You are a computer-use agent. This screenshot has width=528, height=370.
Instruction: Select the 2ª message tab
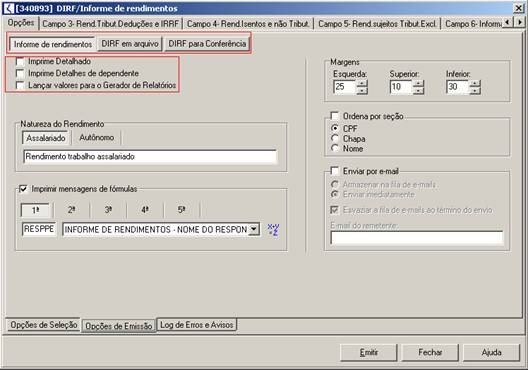(72, 210)
